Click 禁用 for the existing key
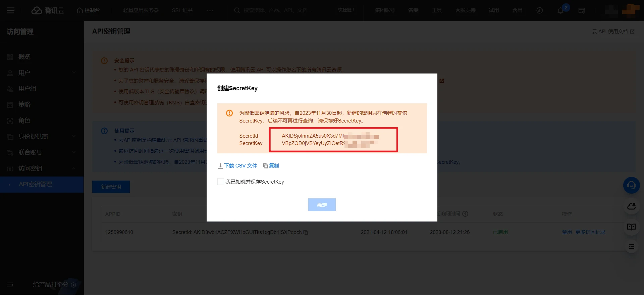The height and width of the screenshot is (295, 644). click(567, 232)
